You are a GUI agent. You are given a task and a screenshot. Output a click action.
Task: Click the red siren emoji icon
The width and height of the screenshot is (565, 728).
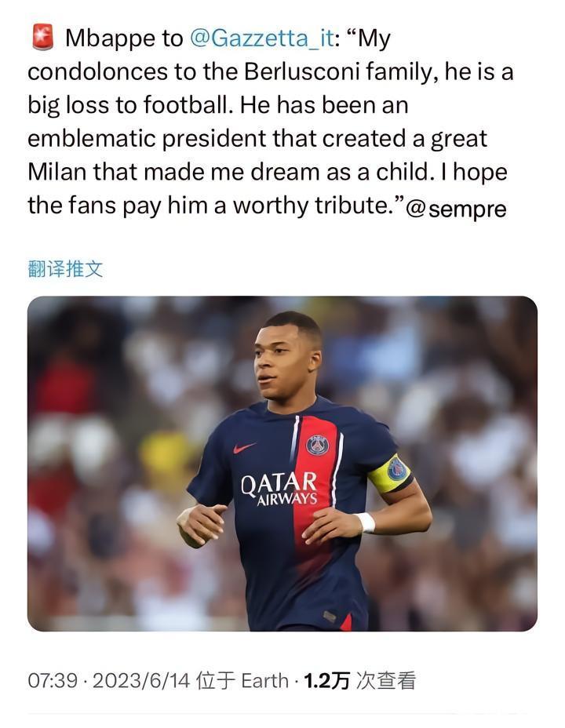point(42,38)
